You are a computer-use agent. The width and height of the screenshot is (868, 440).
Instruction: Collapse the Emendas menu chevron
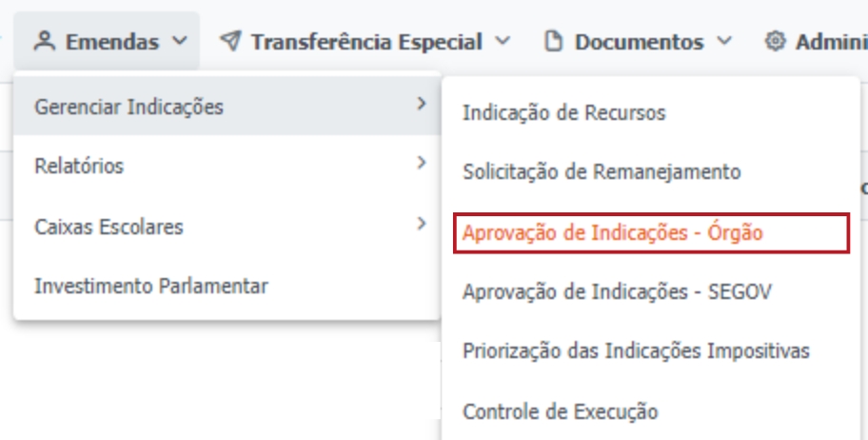pyautogui.click(x=180, y=42)
